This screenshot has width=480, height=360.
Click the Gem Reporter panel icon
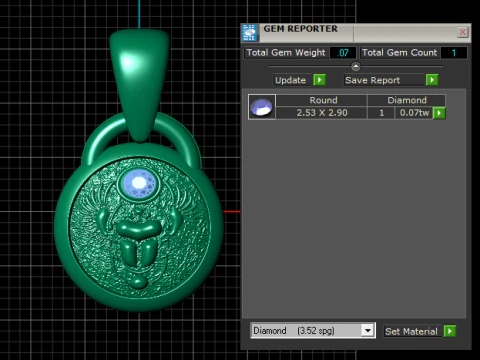pos(250,33)
